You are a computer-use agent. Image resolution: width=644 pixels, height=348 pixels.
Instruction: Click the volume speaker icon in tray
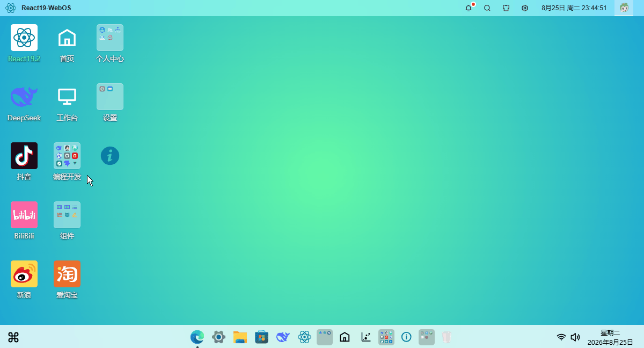(575, 337)
